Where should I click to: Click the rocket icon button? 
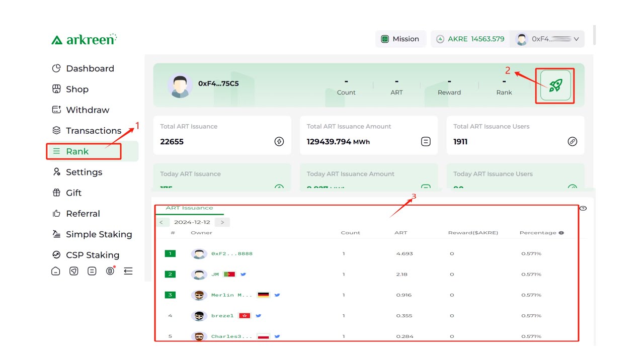pos(555,85)
